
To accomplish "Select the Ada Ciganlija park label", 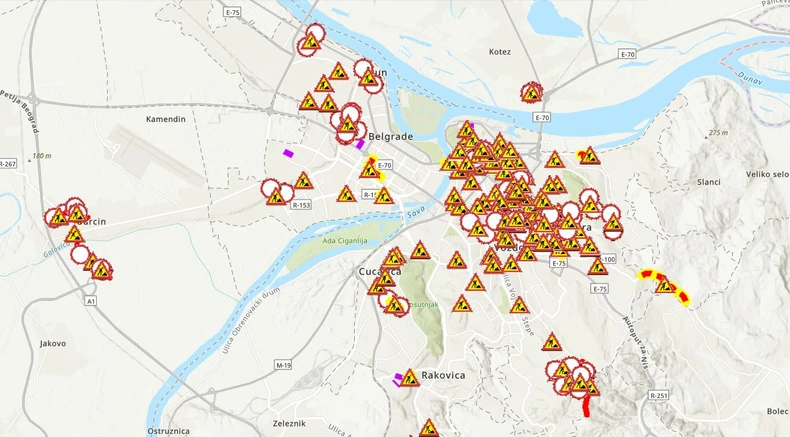I will point(345,241).
